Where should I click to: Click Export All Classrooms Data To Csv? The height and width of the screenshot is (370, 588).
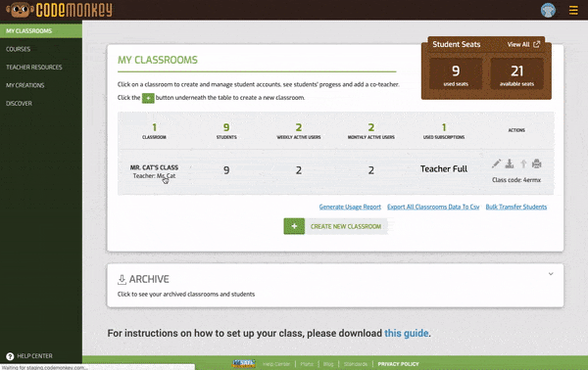pos(433,207)
